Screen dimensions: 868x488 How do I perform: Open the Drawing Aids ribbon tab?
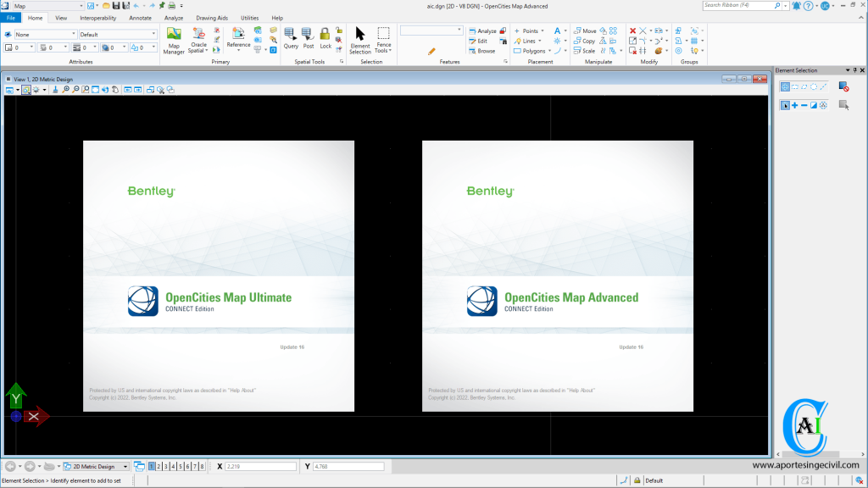coord(211,18)
